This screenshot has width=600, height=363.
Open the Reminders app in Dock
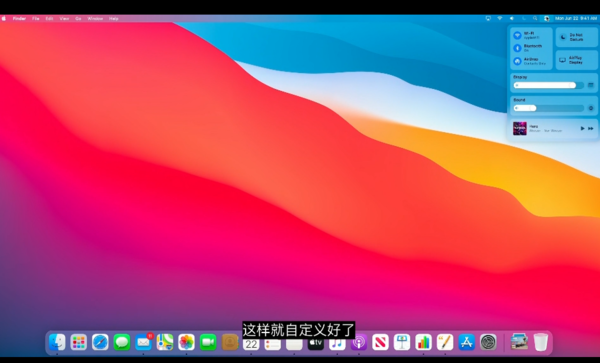point(273,344)
